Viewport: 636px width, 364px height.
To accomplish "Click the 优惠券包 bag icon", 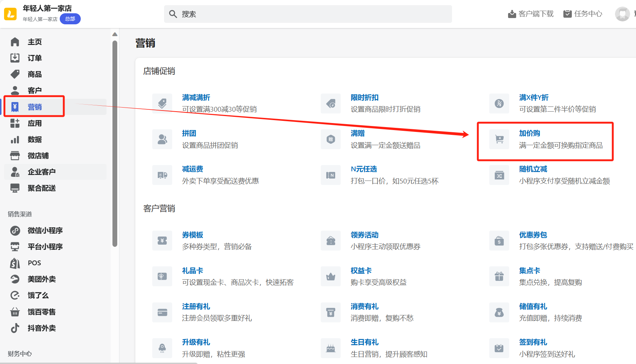I will click(499, 241).
